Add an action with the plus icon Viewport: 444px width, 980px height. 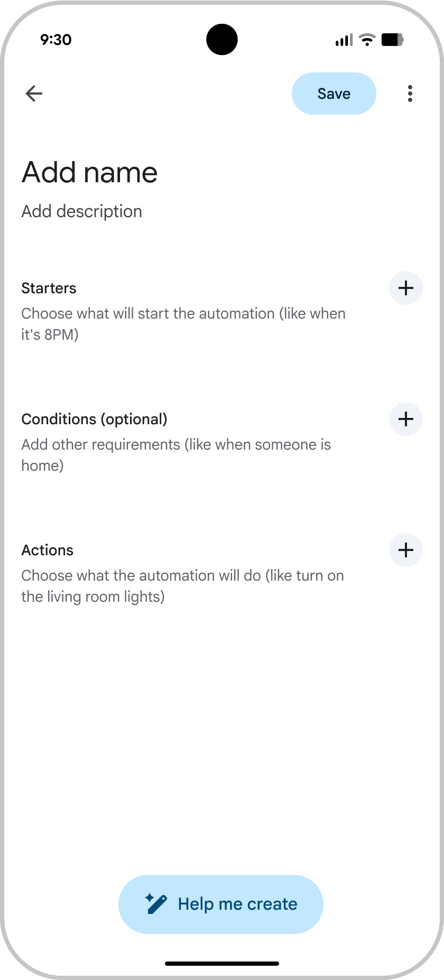coord(405,550)
